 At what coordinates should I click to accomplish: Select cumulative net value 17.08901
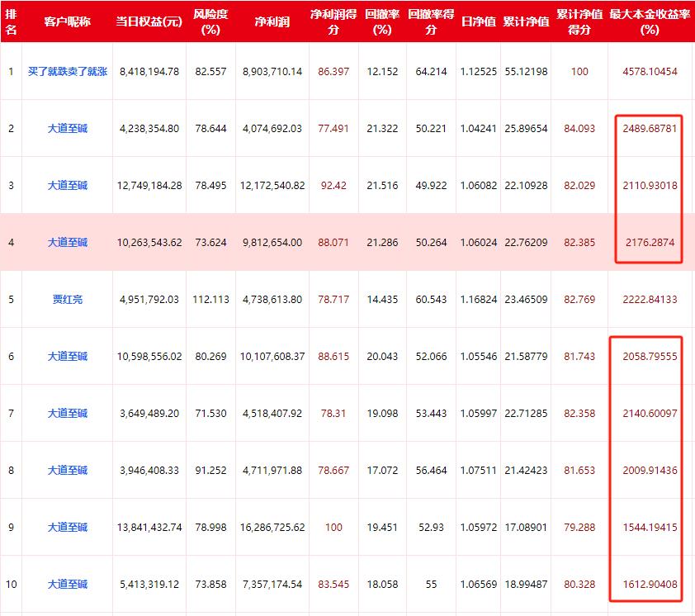point(526,528)
